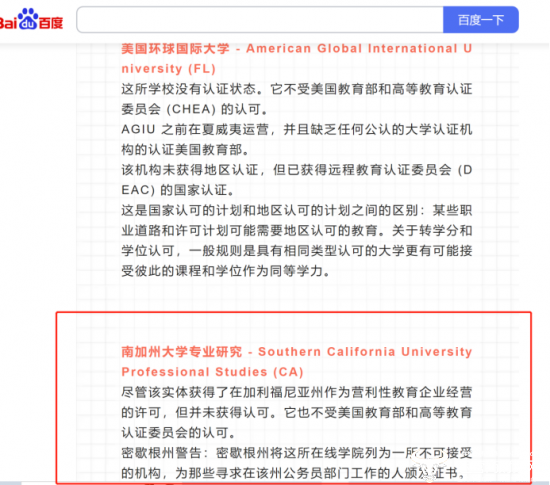Click the line 'EAC) 的国家认证'
This screenshot has width=550, height=485.
(177, 190)
